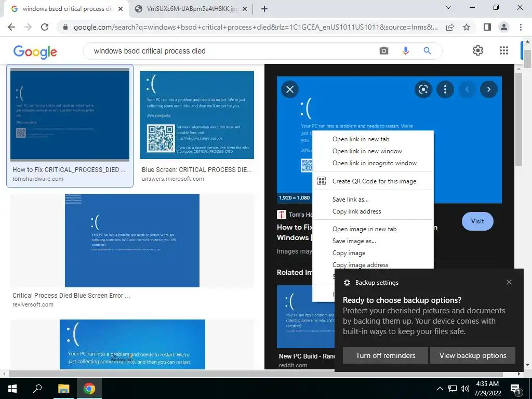Open Chrome three-dot menu
This screenshot has height=399, width=532.
[521, 27]
